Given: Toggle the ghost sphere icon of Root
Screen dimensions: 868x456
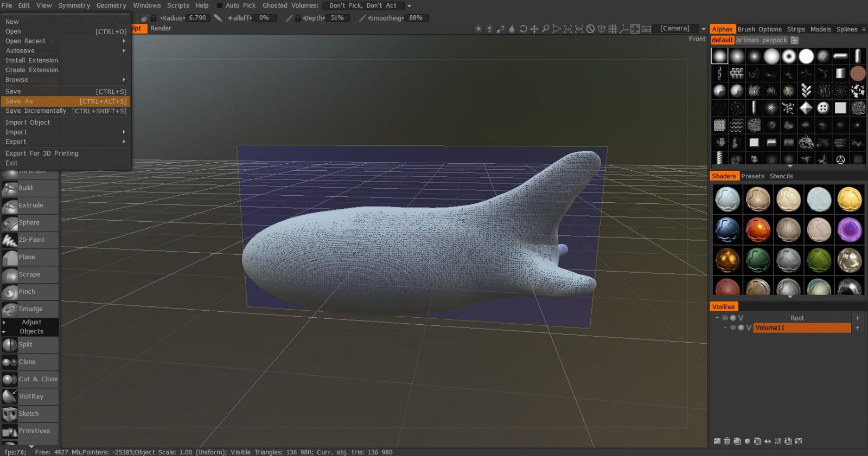Looking at the screenshot, I should pyautogui.click(x=733, y=318).
